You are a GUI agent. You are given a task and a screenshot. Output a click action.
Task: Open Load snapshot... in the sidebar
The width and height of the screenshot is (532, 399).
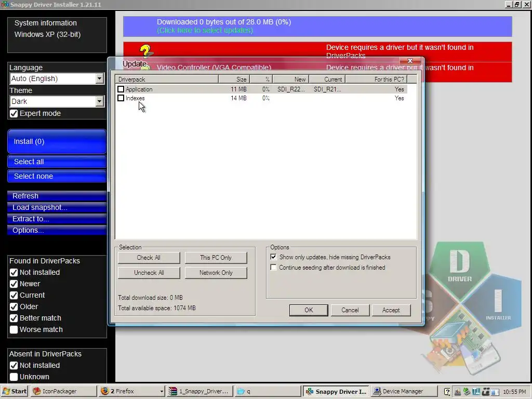click(x=57, y=207)
